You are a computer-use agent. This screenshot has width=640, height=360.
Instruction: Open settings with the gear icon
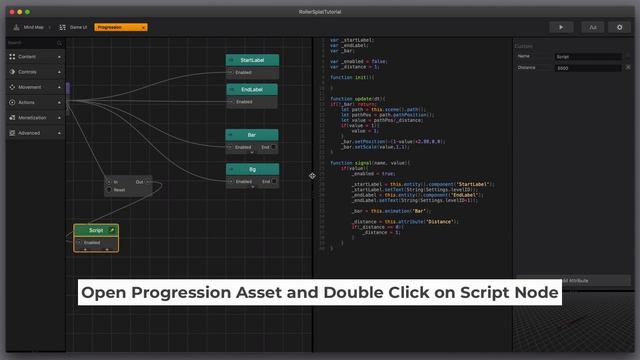[x=620, y=27]
